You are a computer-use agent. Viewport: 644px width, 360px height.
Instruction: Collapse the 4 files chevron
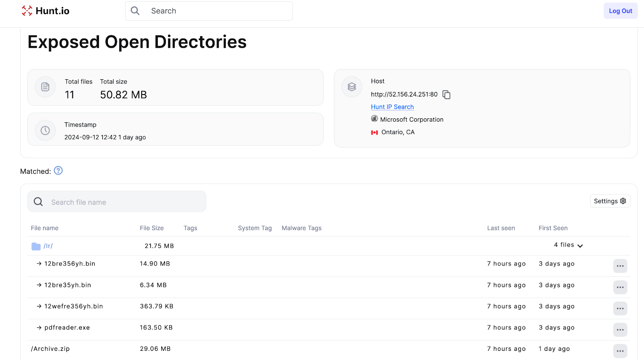(x=580, y=246)
